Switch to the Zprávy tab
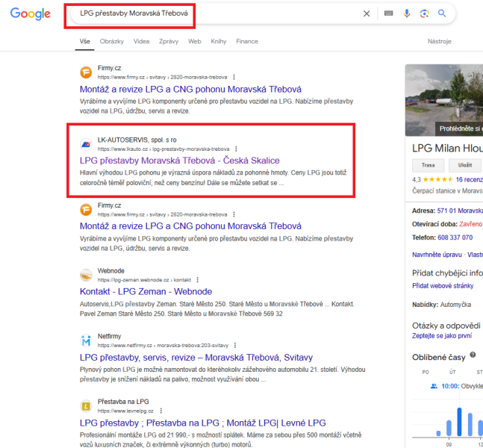The height and width of the screenshot is (448, 483). pos(169,41)
